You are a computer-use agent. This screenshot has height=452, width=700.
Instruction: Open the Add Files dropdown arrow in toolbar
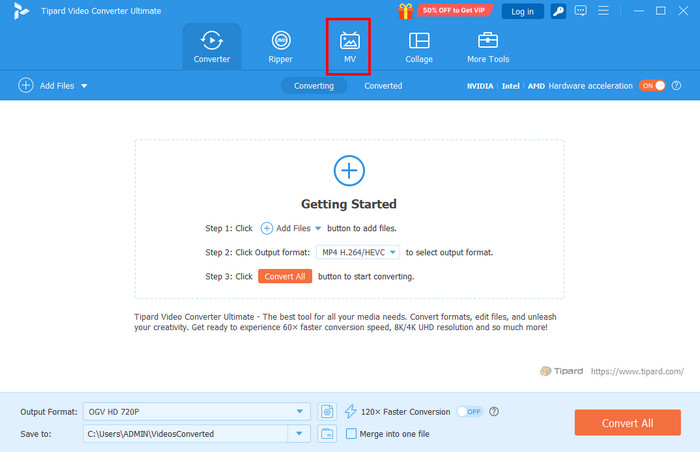coord(84,86)
